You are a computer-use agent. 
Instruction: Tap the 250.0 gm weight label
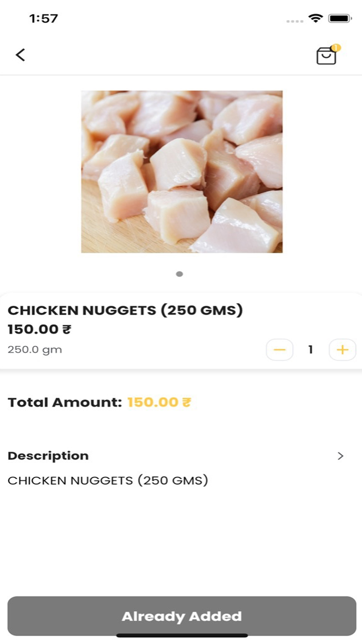coord(35,350)
